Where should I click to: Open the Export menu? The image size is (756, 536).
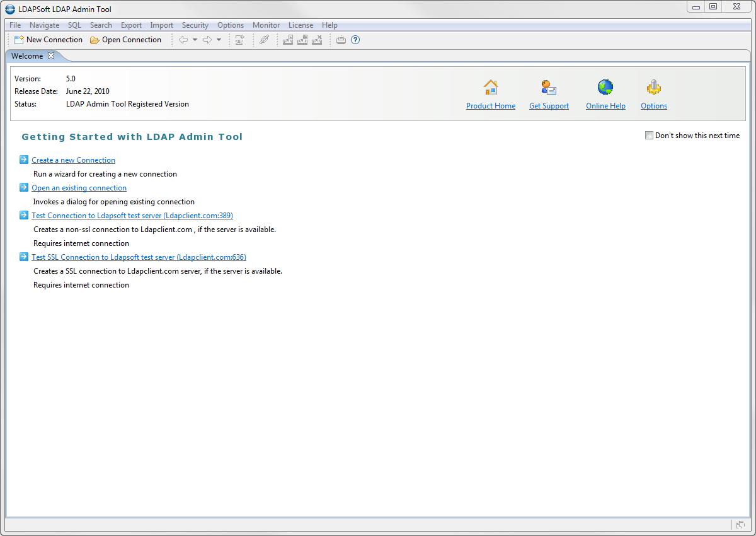pyautogui.click(x=131, y=25)
